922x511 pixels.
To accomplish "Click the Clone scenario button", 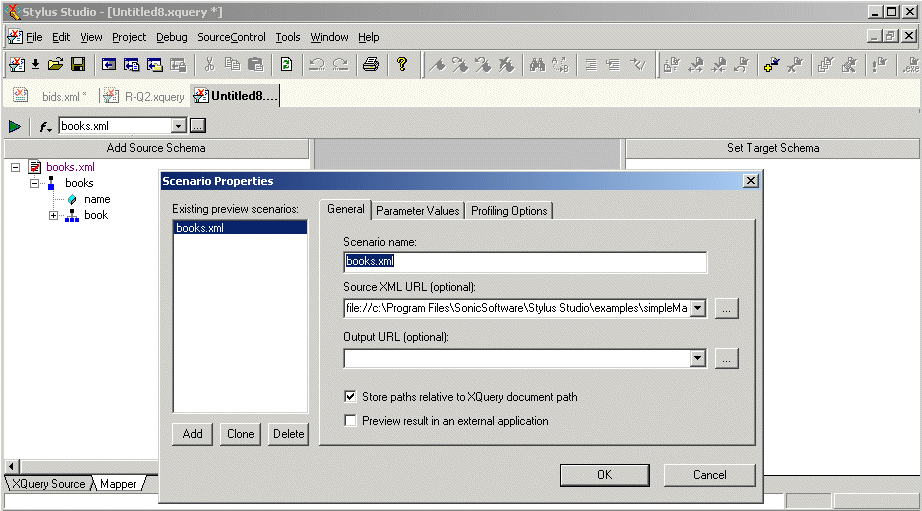I will (x=240, y=434).
